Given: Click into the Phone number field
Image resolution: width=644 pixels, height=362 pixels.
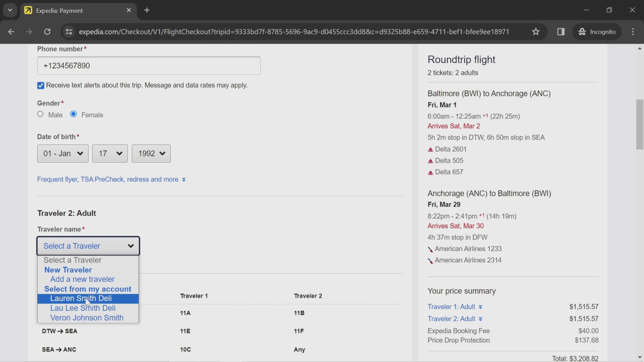Looking at the screenshot, I should (149, 66).
